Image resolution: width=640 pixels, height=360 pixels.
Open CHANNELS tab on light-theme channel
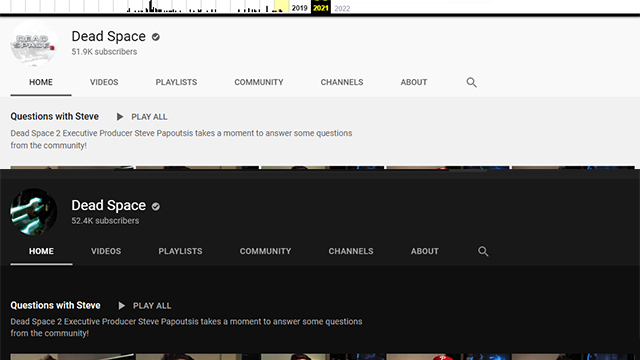tap(342, 82)
